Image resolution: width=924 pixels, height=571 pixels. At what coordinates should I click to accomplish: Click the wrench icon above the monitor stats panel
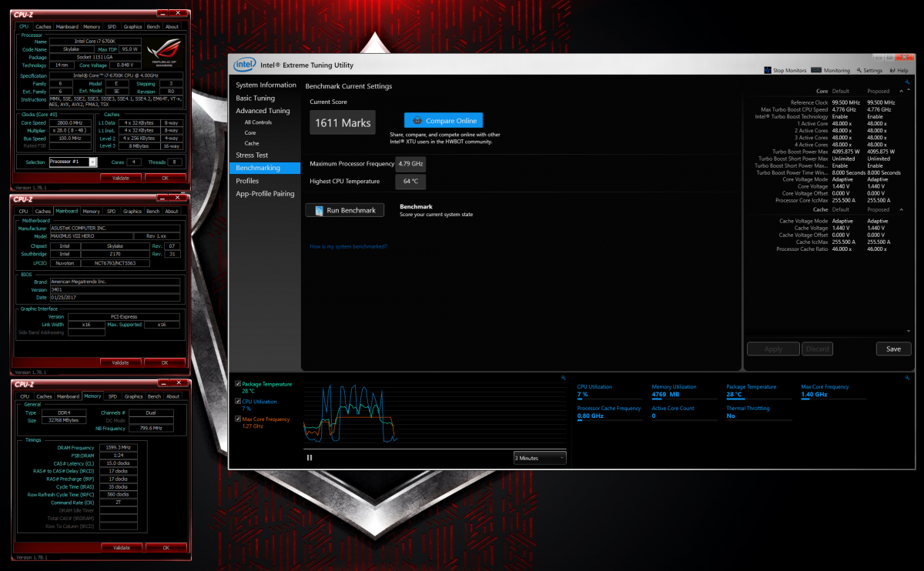[908, 378]
